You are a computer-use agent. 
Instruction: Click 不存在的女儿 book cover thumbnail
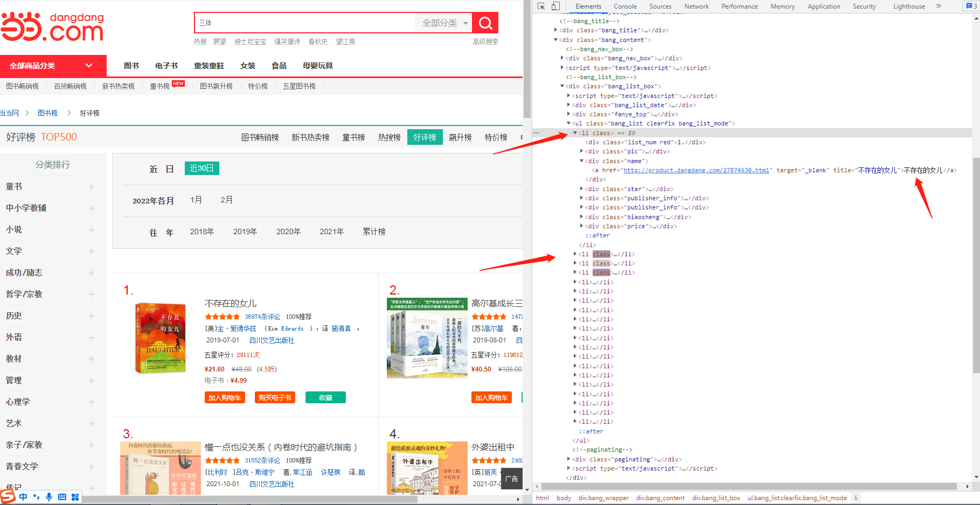click(161, 338)
